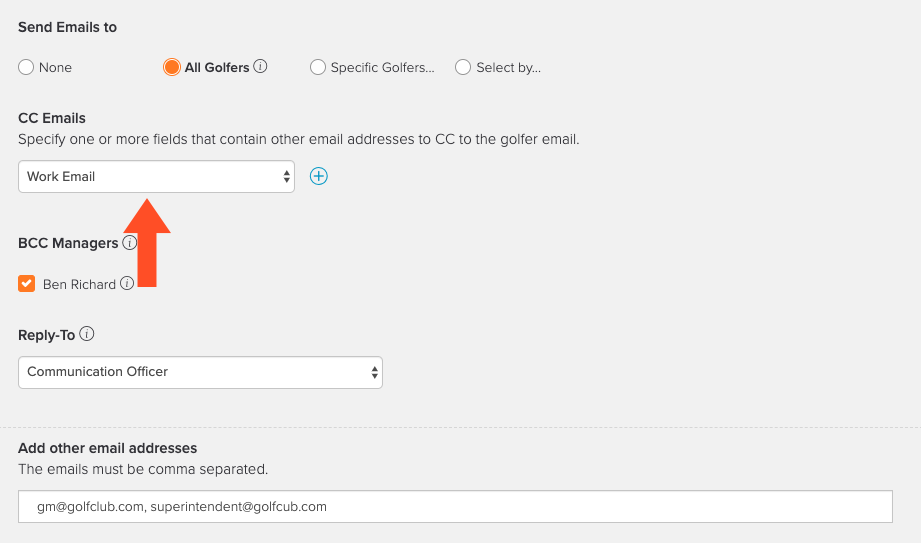Image resolution: width=921 pixels, height=543 pixels.
Task: Focus the other email addresses input field
Action: pyautogui.click(x=455, y=507)
